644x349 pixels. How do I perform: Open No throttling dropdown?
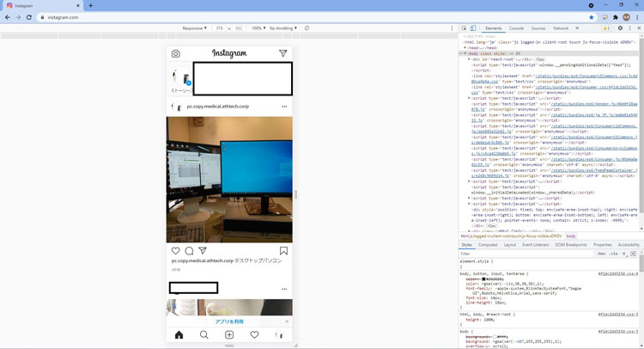pos(283,28)
